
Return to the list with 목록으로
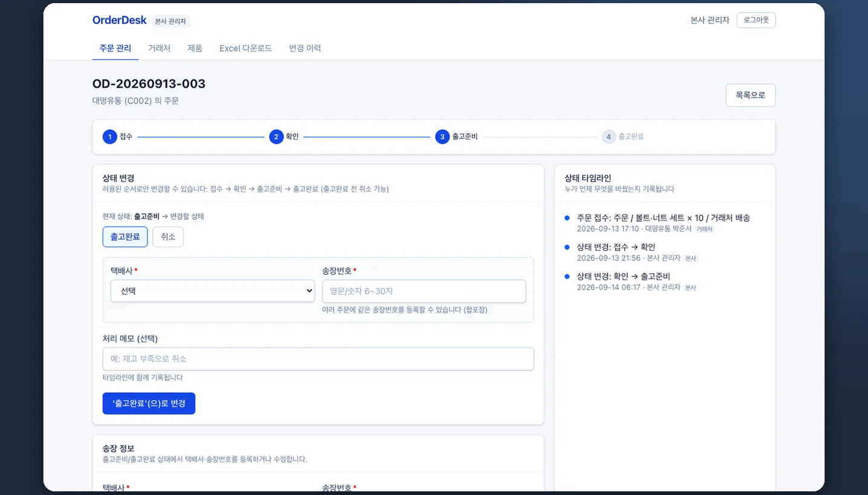750,95
